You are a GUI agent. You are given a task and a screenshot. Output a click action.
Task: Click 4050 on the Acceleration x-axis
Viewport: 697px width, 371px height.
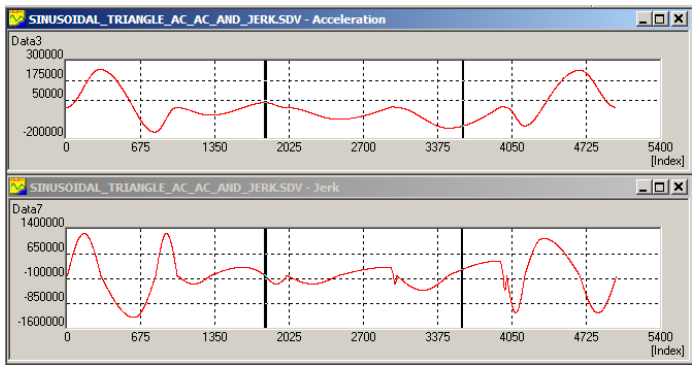click(512, 147)
